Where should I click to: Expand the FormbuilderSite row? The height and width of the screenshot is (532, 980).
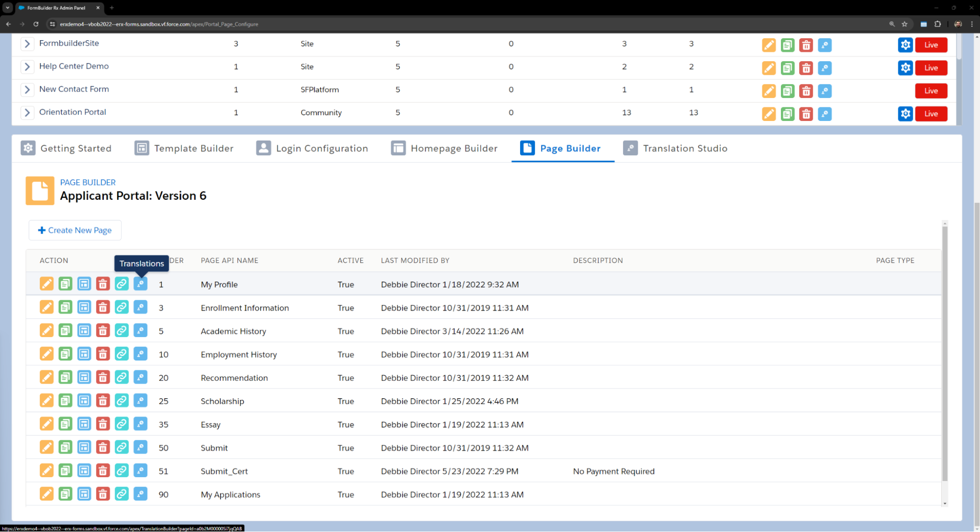tap(27, 44)
